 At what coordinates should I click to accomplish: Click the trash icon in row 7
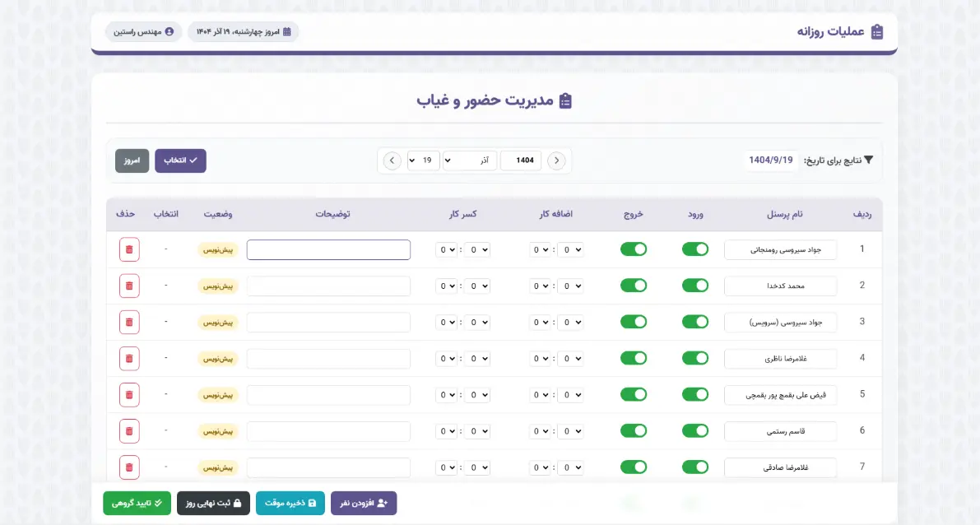click(x=129, y=467)
